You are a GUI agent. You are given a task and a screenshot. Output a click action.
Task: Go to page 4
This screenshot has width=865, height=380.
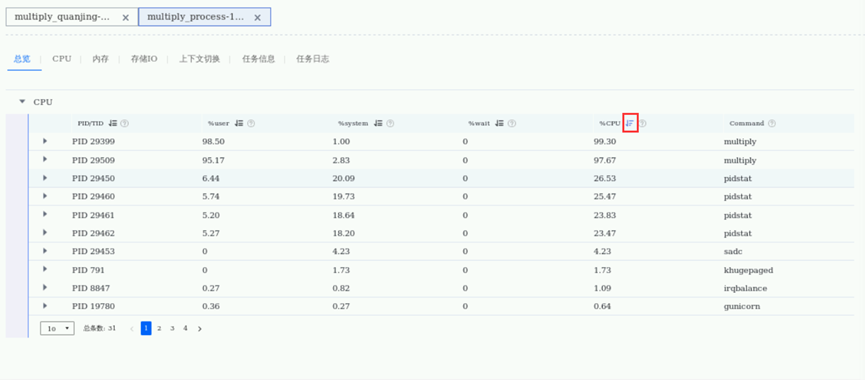(185, 328)
